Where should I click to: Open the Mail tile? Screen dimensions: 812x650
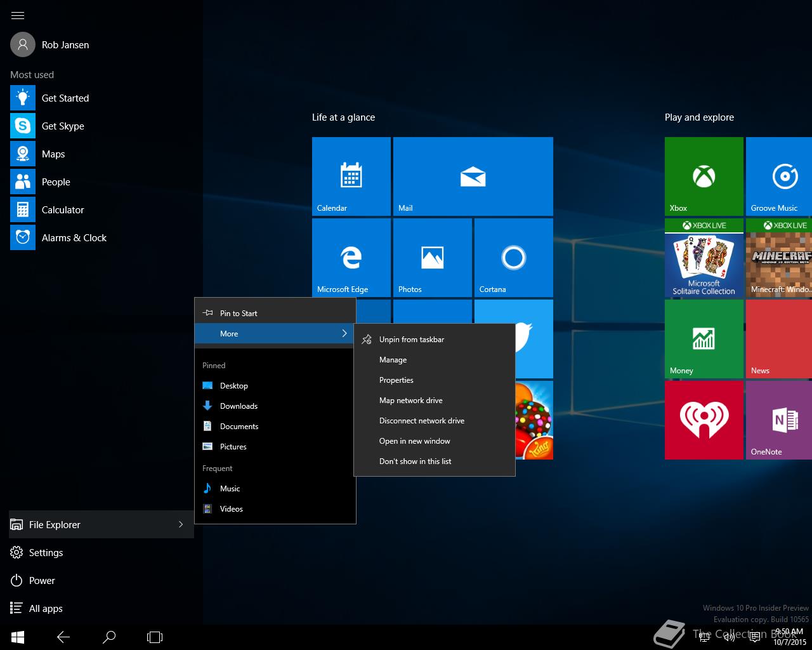click(473, 176)
